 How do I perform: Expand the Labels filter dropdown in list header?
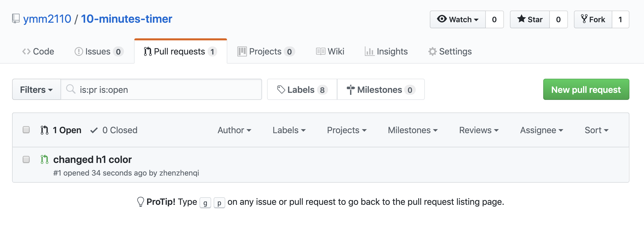[x=289, y=130]
